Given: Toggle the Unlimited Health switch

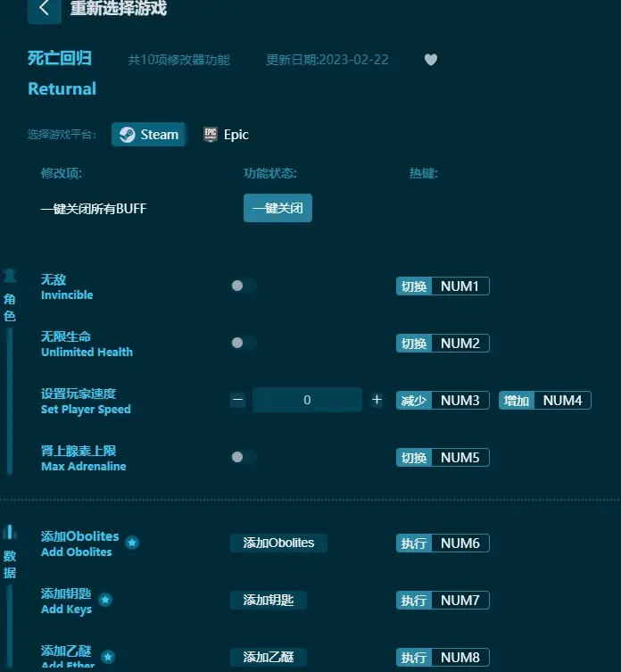Looking at the screenshot, I should tap(244, 343).
